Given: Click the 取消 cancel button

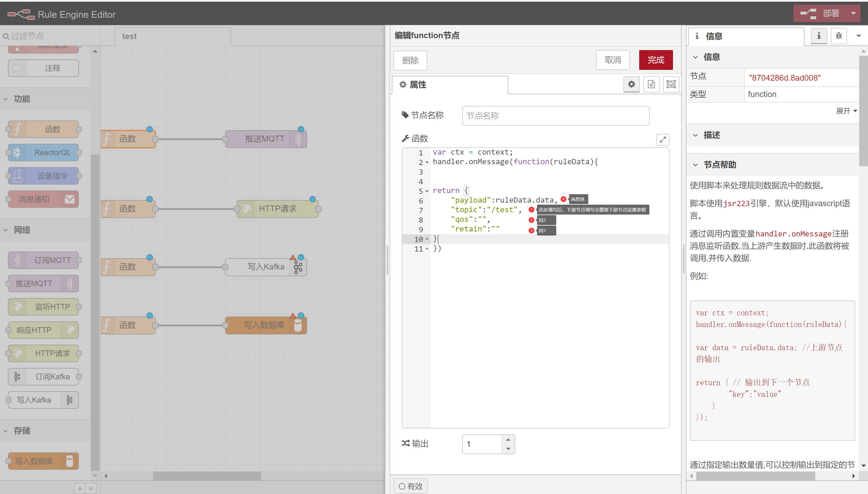Looking at the screenshot, I should coord(613,60).
